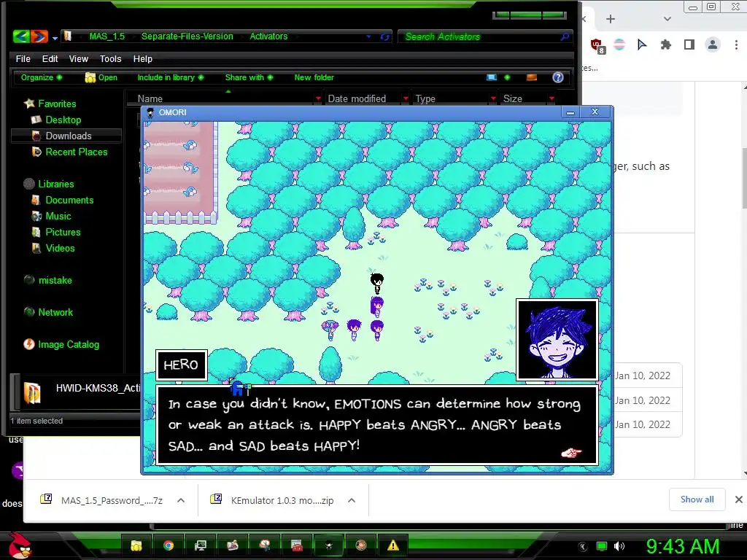Go back in Explorer window

21,36
